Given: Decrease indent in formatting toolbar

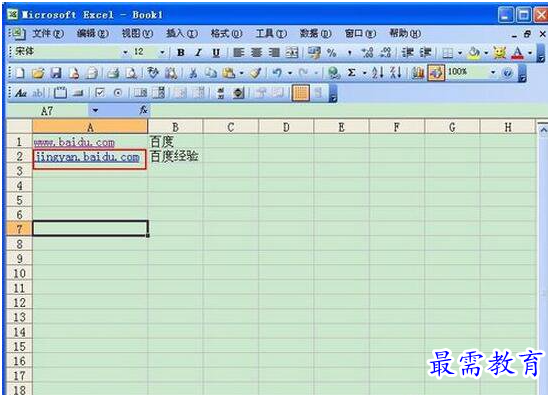Looking at the screenshot, I should (x=408, y=53).
